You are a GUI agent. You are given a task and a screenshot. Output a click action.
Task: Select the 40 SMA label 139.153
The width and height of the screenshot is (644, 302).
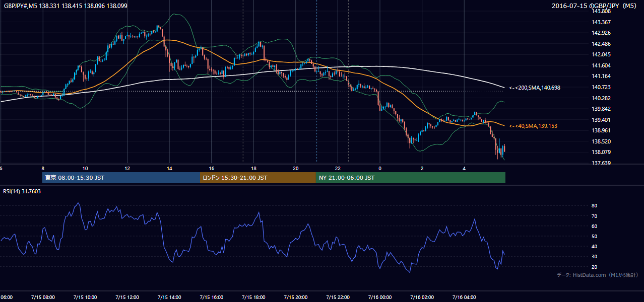533,126
